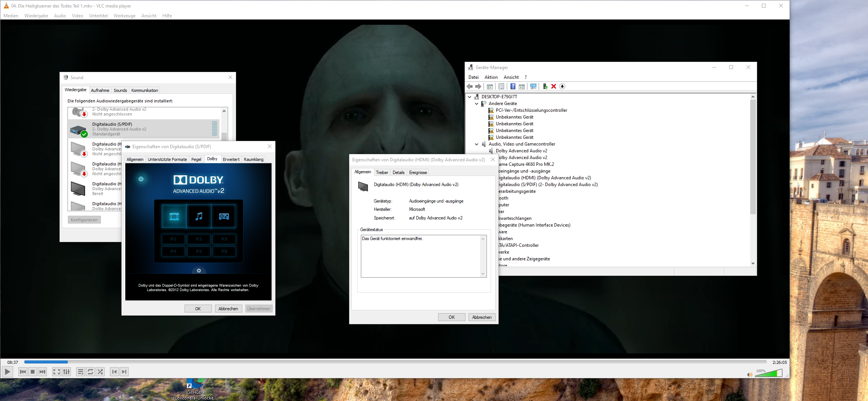Cancel the S/PDIF properties dialog
The width and height of the screenshot is (868, 401).
pyautogui.click(x=228, y=309)
